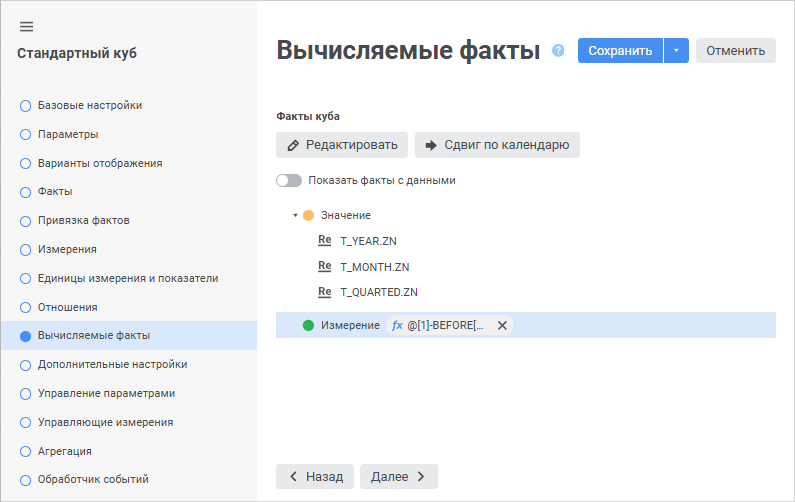Click the Re icon beside T_QUARTED.ZN

coord(324,292)
